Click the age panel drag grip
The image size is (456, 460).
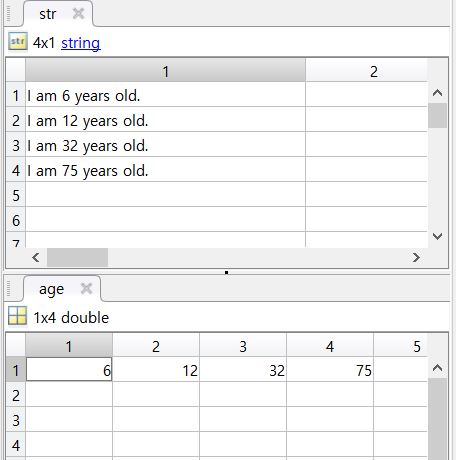tap(8, 288)
